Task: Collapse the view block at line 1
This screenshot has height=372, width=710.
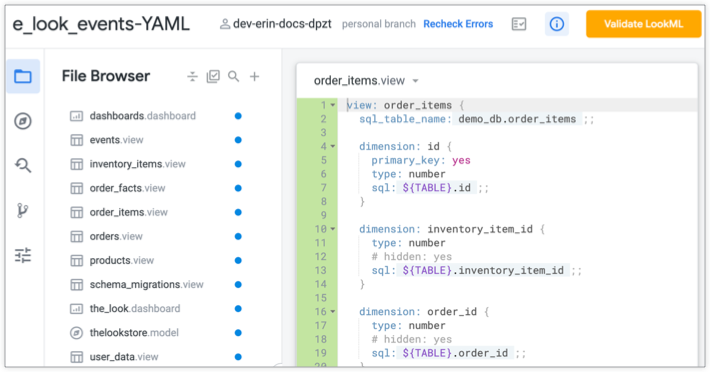Action: [333, 105]
